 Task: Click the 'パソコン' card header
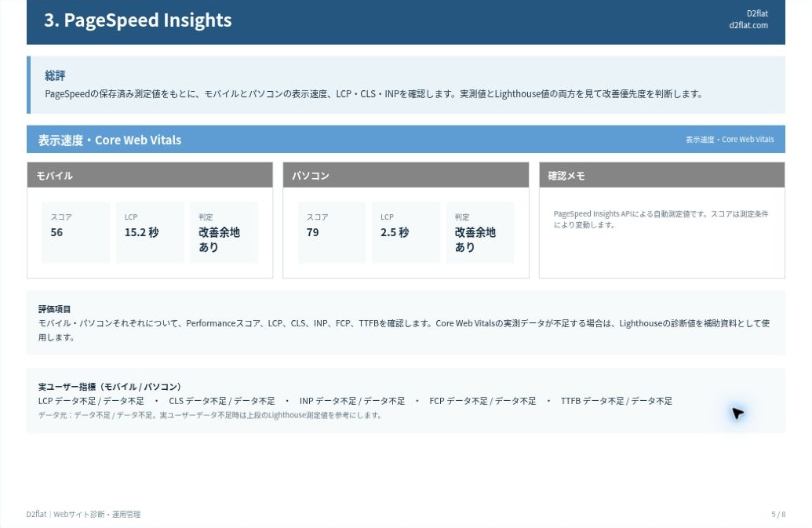406,176
